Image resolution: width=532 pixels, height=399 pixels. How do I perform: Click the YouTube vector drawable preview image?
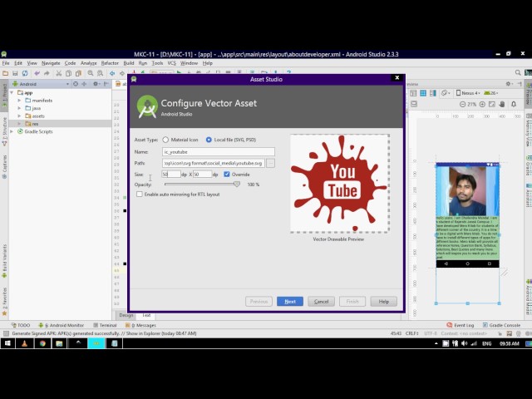340,184
